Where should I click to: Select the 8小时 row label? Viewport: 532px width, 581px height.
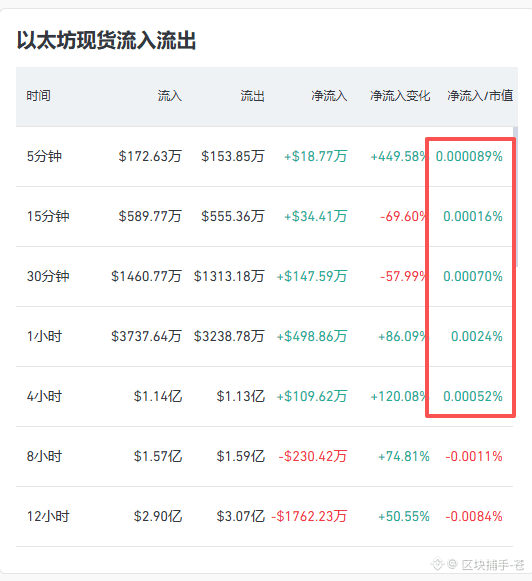(x=44, y=456)
